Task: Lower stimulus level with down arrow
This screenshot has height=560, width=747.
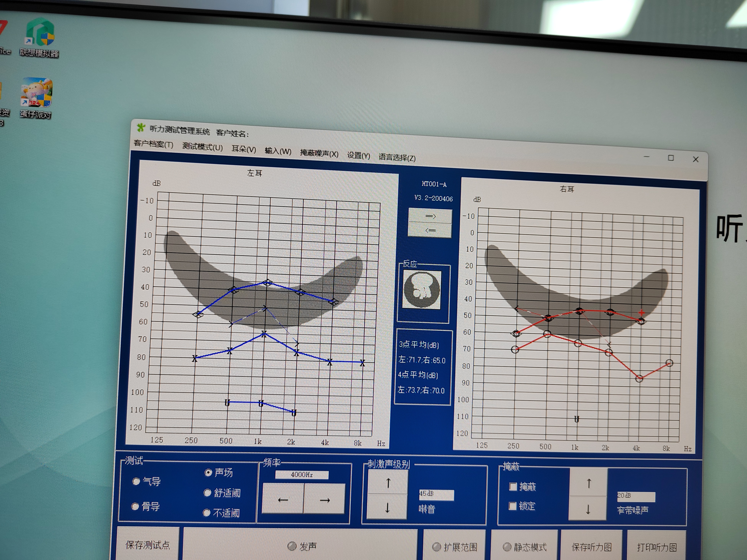Action: click(387, 507)
